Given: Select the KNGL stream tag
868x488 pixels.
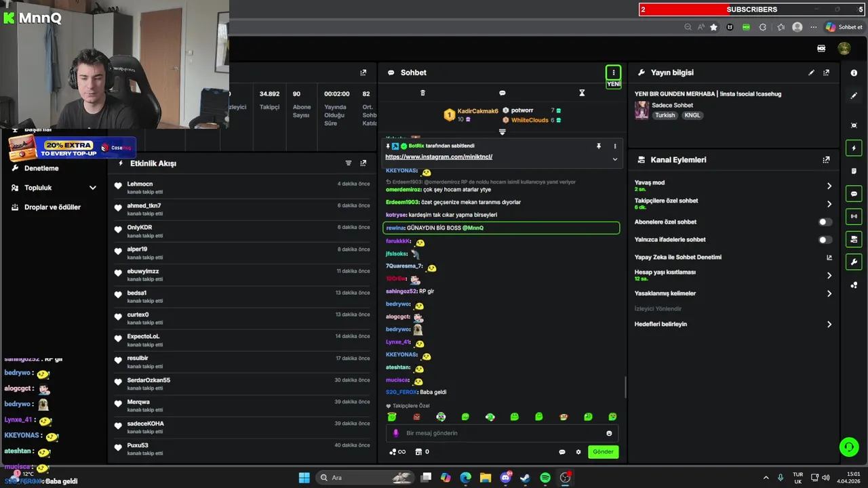Looking at the screenshot, I should (692, 115).
